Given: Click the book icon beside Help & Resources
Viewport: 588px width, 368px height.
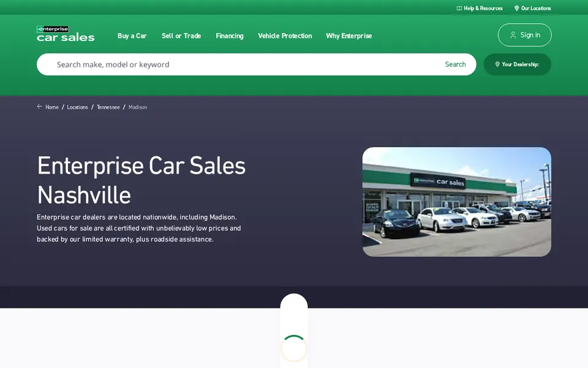Looking at the screenshot, I should click(x=459, y=8).
